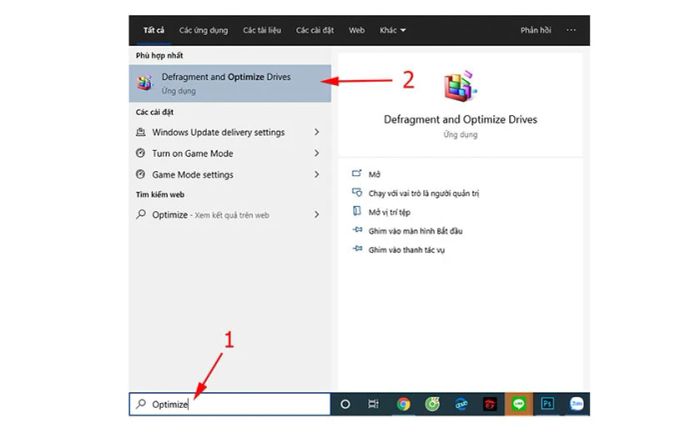Choose Chạy với vai trò là người quản trị
Screen dimensions: 700x433
click(424, 193)
